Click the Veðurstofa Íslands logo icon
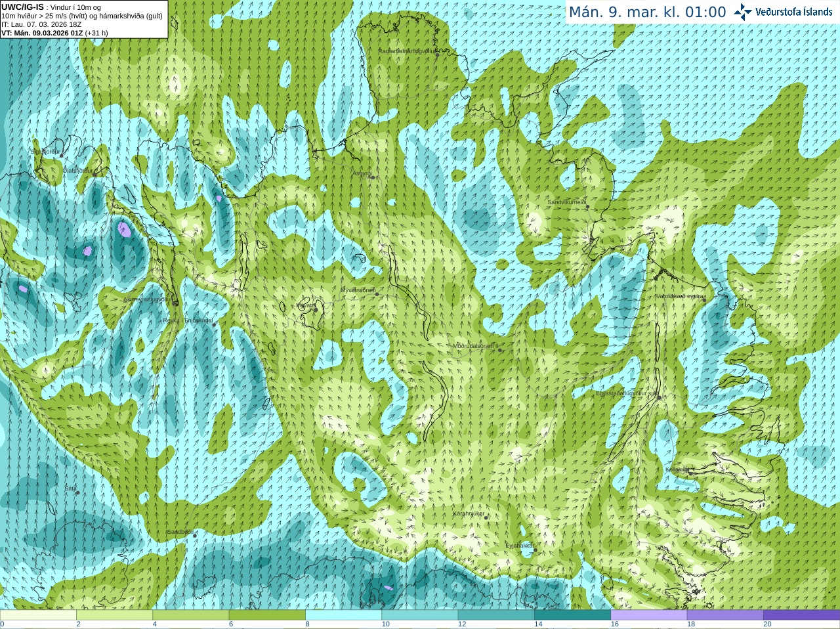 click(743, 12)
